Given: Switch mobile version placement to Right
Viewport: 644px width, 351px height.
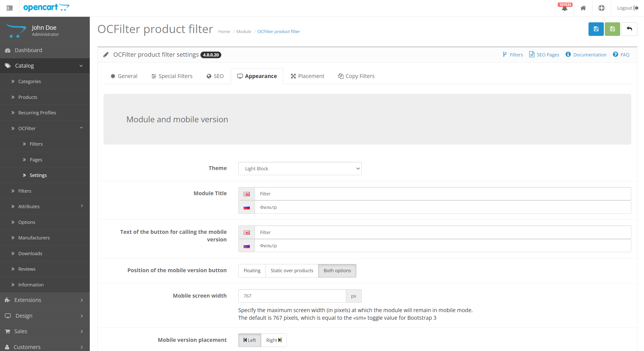Looking at the screenshot, I should click(274, 340).
